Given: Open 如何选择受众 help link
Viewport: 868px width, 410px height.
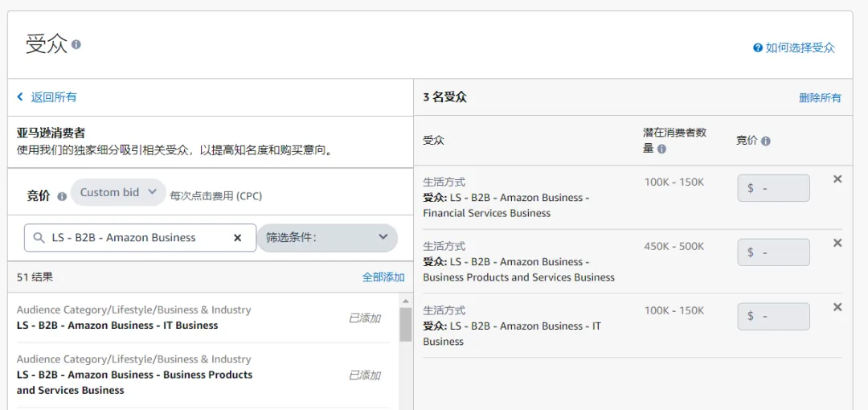Looking at the screenshot, I should [x=800, y=48].
